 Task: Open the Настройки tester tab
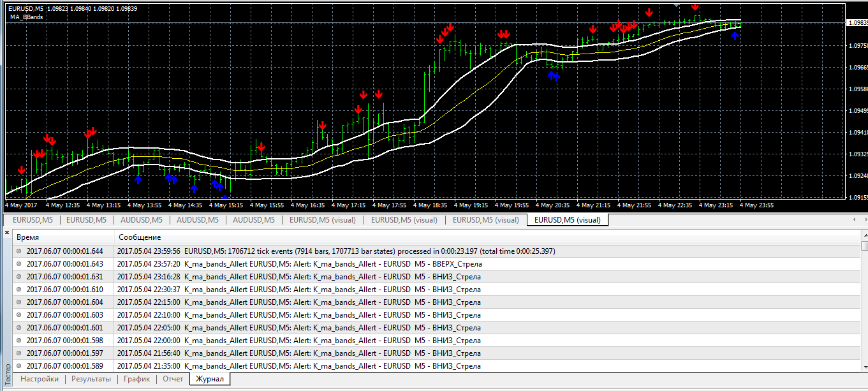tap(40, 379)
